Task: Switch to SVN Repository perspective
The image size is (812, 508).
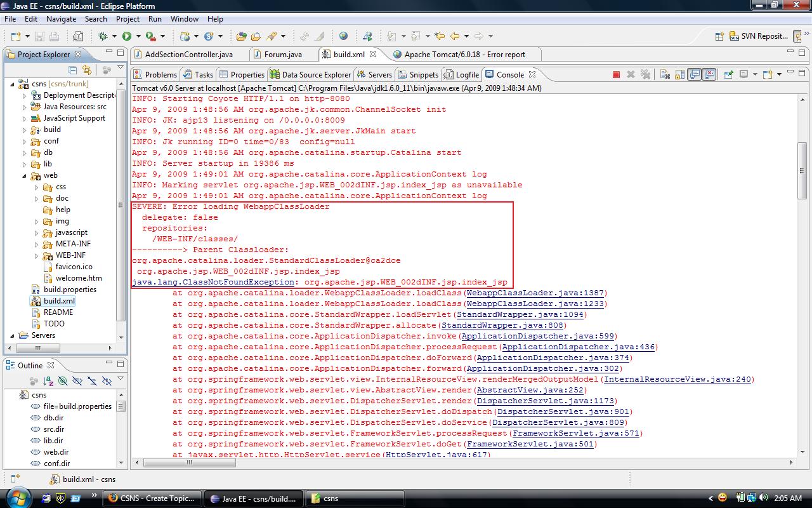Action: tap(759, 36)
